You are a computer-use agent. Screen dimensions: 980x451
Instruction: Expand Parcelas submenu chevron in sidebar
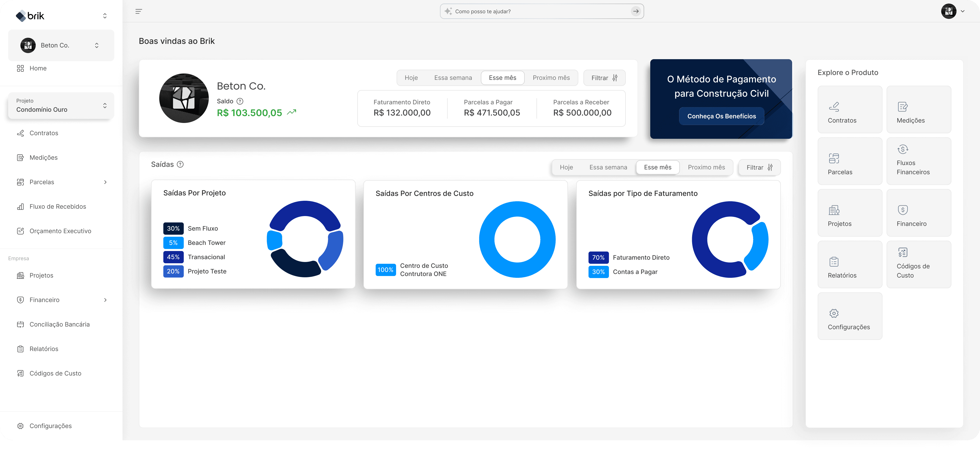coord(105,182)
